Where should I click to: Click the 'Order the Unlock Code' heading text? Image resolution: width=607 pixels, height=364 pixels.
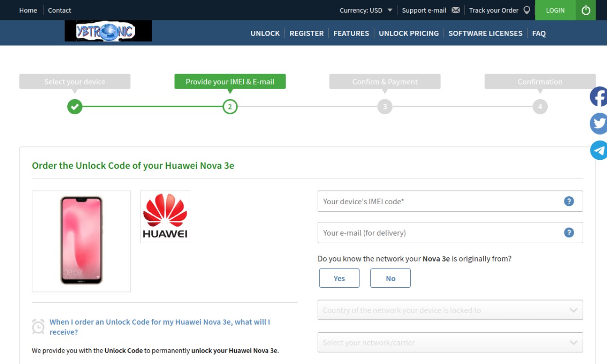click(x=133, y=165)
